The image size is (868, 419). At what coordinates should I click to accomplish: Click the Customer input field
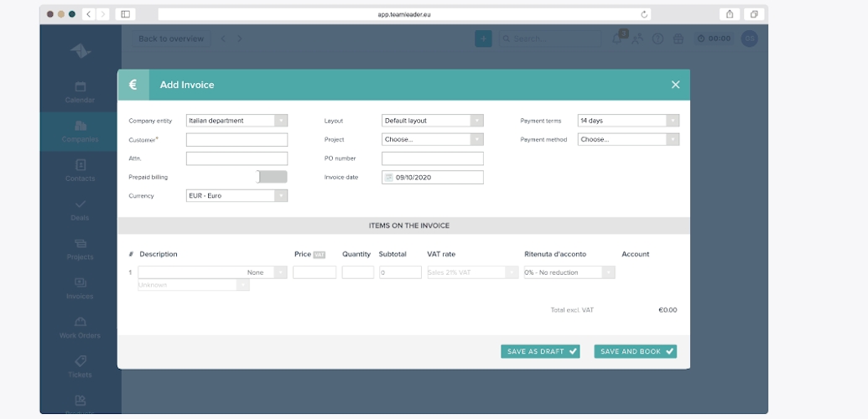click(x=236, y=140)
